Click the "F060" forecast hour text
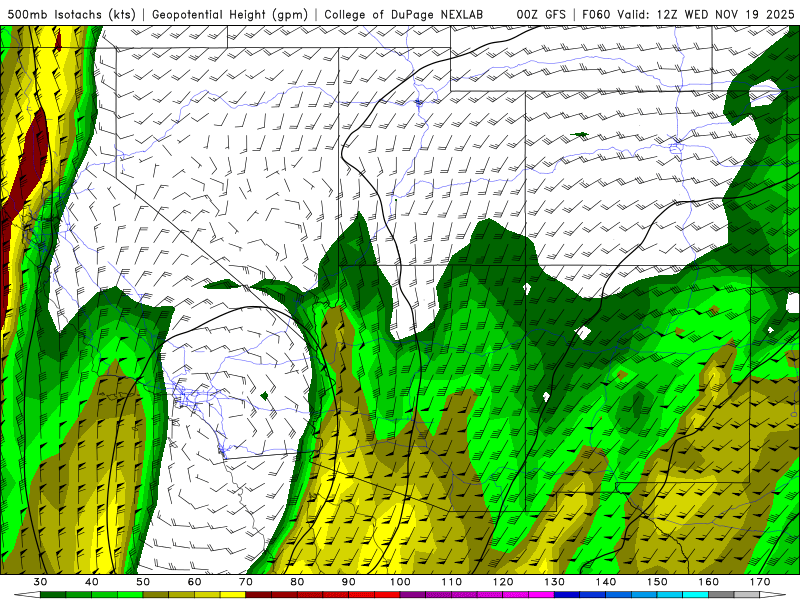The image size is (800, 600). 596,14
